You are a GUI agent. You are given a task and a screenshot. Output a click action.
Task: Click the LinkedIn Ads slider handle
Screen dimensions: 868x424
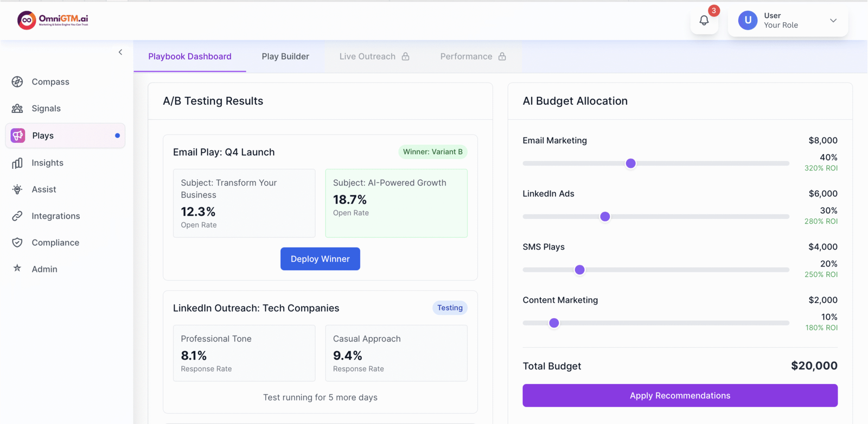pos(605,217)
